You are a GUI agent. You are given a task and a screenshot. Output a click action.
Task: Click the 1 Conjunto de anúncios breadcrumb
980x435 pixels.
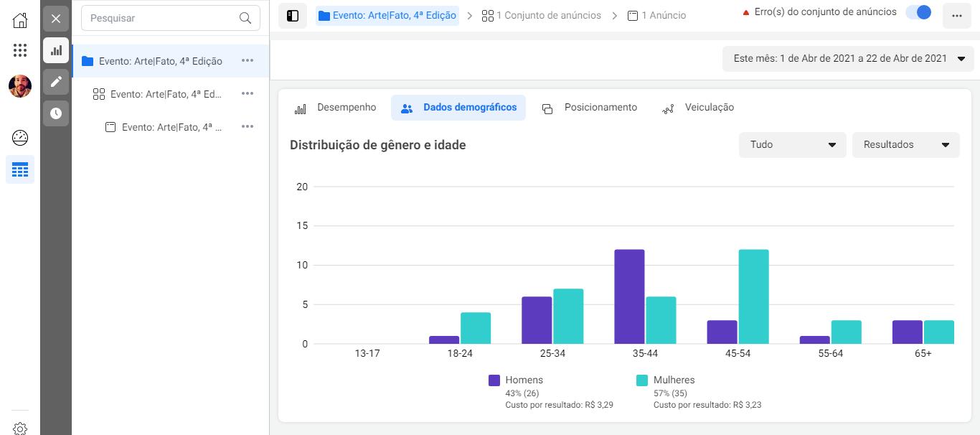tap(542, 15)
